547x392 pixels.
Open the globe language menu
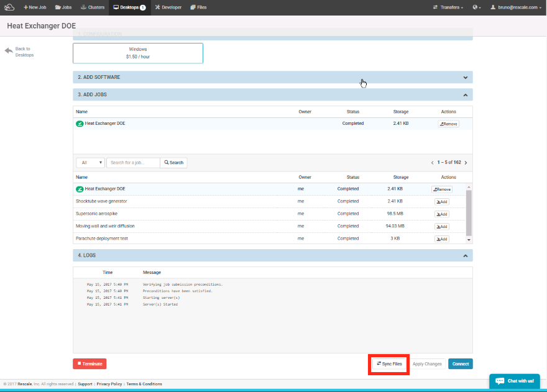[x=476, y=7]
